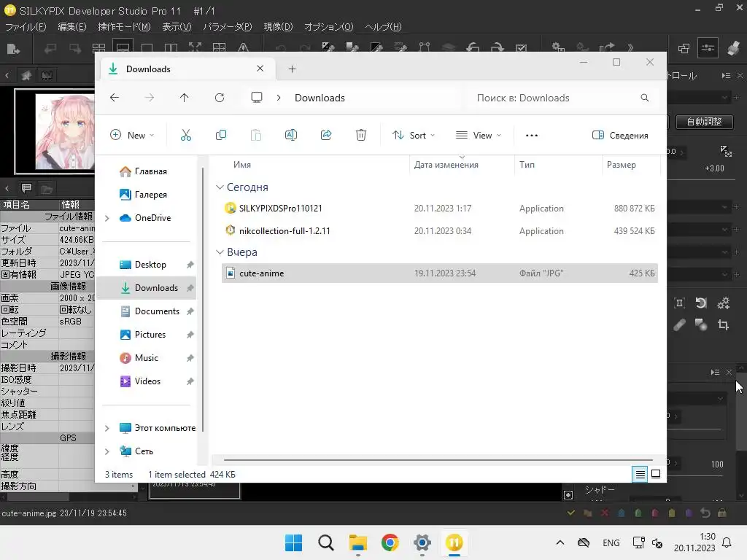Click the perspective correction icon in right panel
This screenshot has height=560, width=747.
click(x=679, y=303)
